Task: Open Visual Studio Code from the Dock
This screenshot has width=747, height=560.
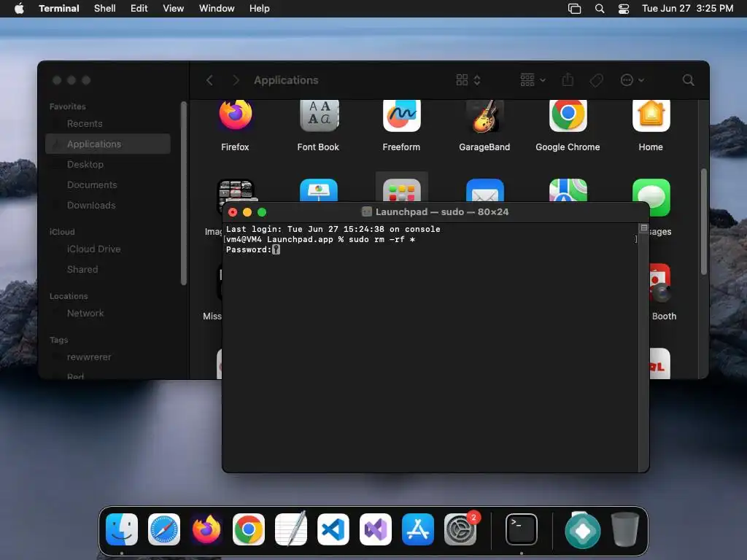Action: pos(333,529)
